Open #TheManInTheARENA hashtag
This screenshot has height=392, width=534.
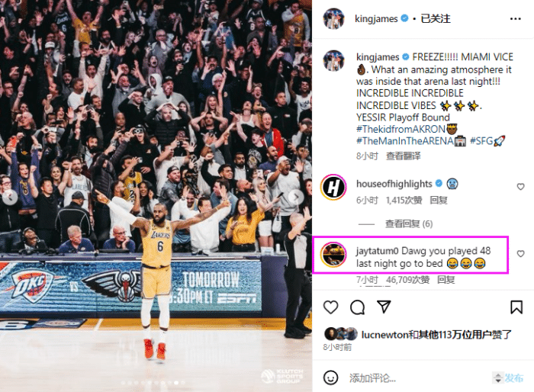point(404,140)
